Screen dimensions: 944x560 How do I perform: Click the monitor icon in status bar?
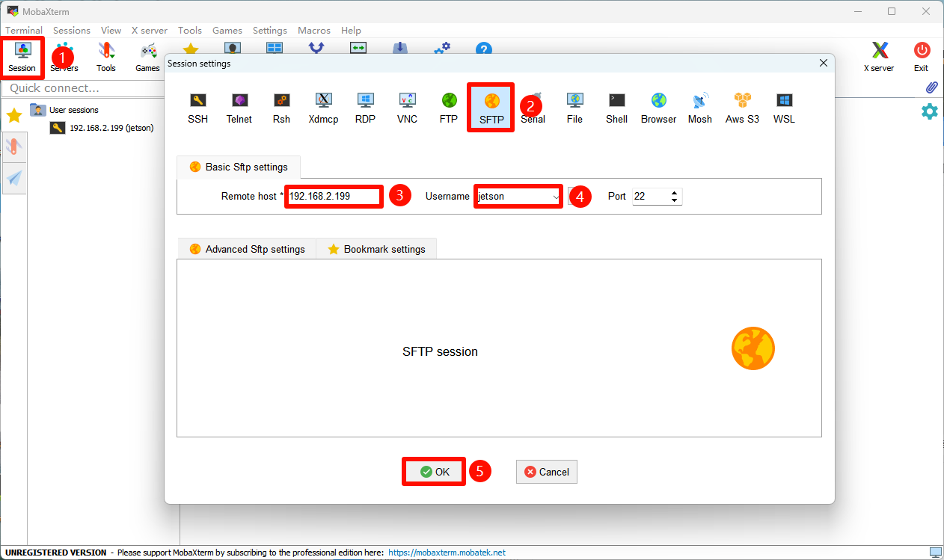(935, 553)
